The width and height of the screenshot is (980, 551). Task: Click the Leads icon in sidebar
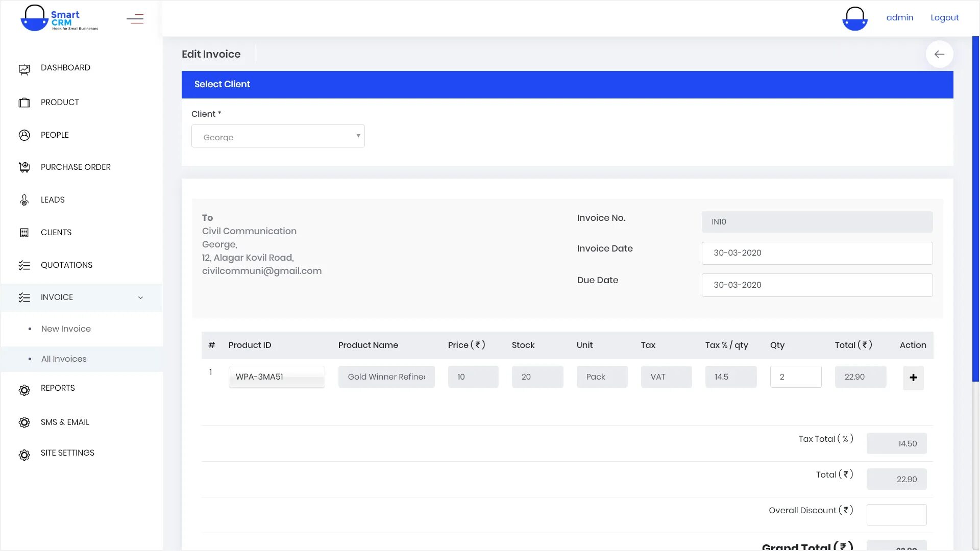tap(24, 200)
